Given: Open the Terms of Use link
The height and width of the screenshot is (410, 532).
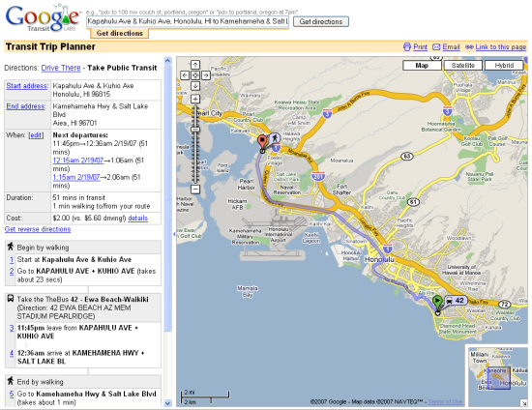Looking at the screenshot, I should coord(445,402).
